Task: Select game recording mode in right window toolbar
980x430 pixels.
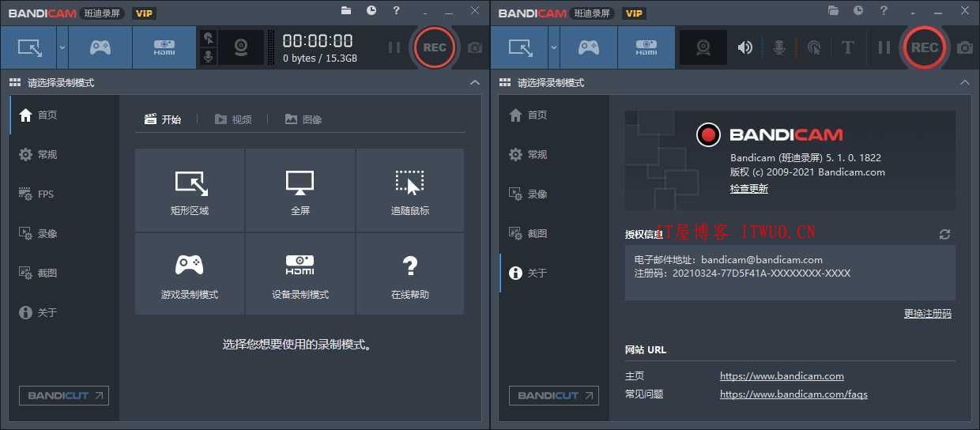Action: coord(589,47)
